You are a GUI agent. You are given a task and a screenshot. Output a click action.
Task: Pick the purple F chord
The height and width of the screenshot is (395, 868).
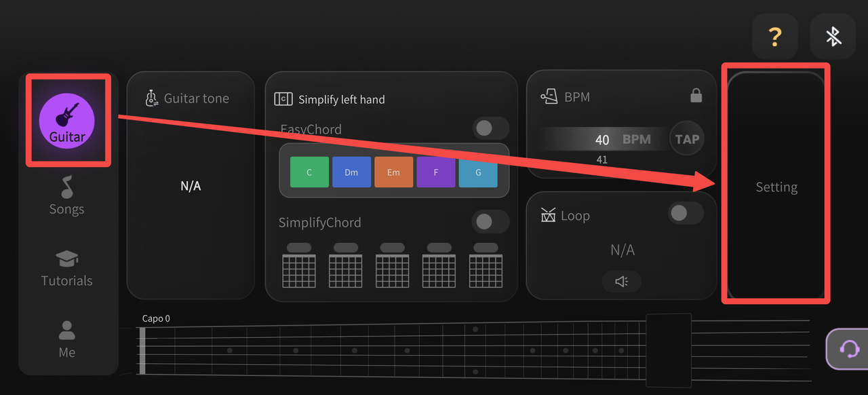(436, 172)
